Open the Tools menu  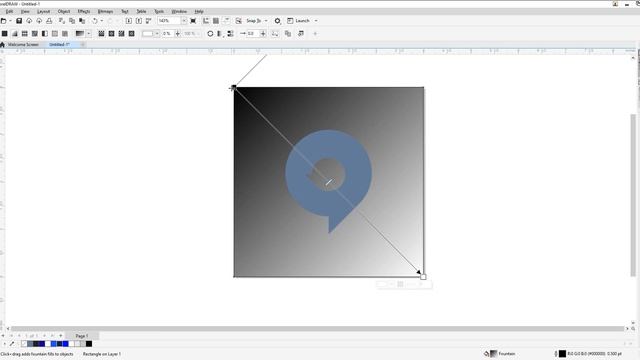[159, 11]
